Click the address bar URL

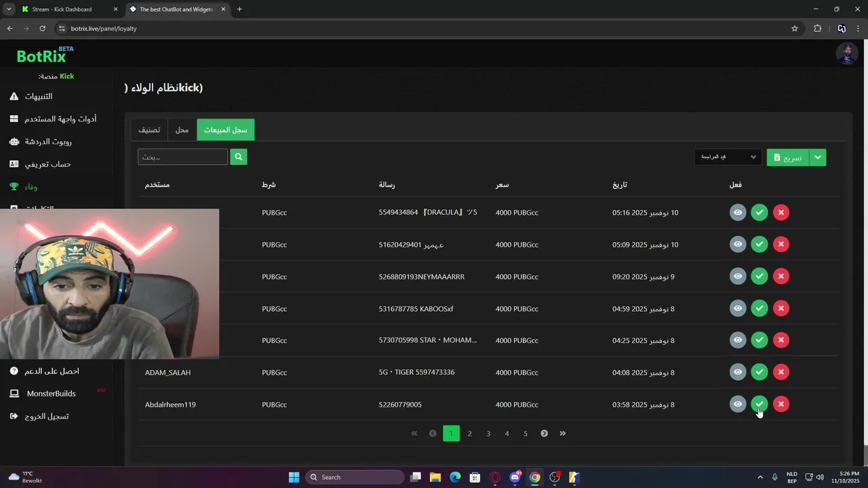(x=104, y=28)
